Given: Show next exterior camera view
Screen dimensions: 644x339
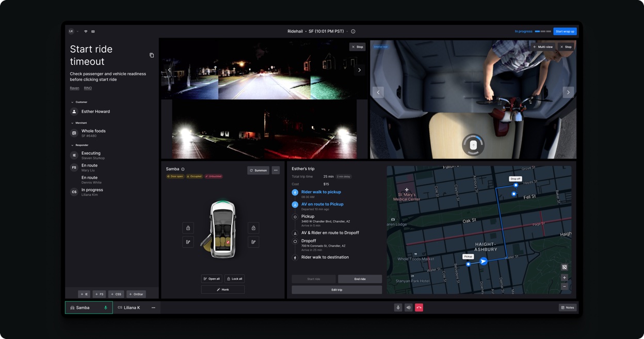Looking at the screenshot, I should (360, 70).
